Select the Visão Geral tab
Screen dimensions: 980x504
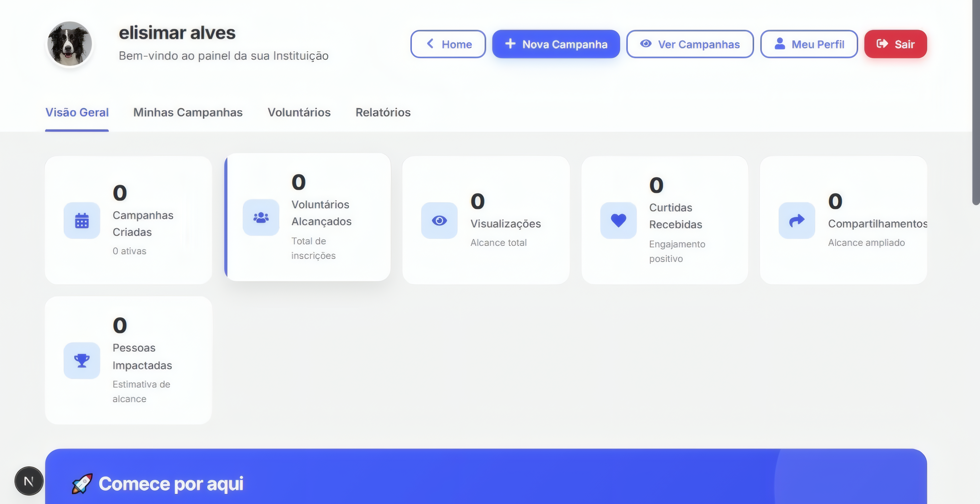pyautogui.click(x=77, y=112)
